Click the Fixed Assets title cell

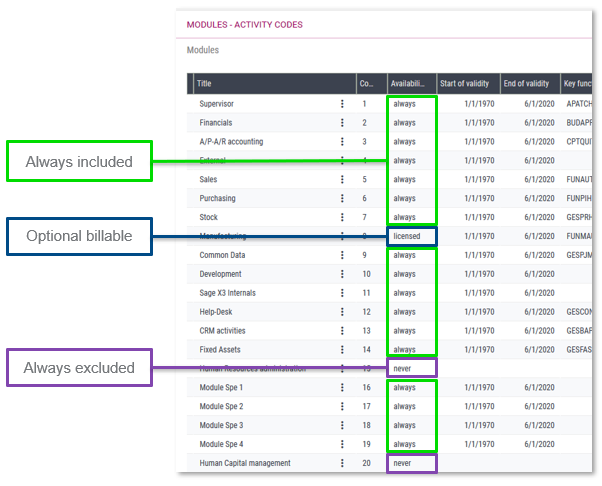pos(223,350)
